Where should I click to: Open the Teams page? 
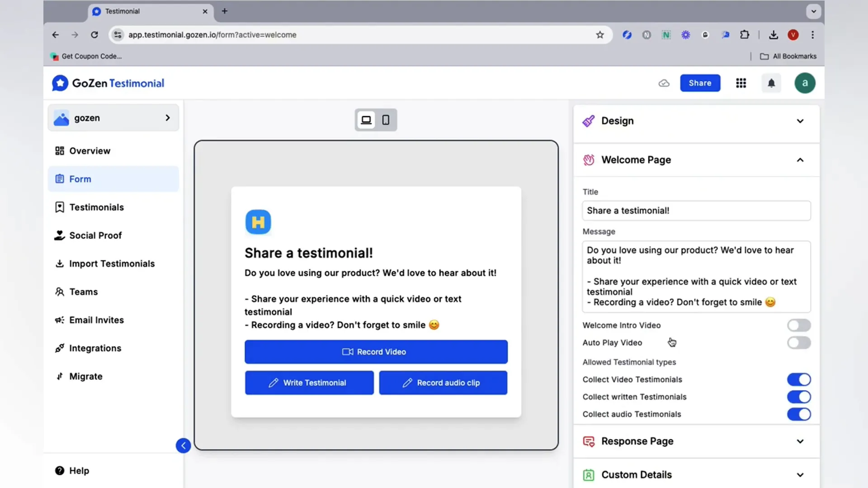coord(113,292)
